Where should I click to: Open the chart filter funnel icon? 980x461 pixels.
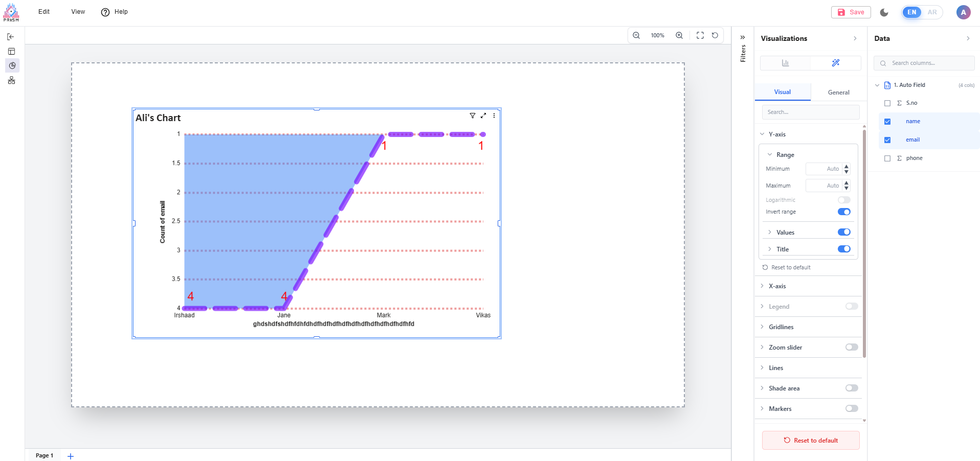pyautogui.click(x=473, y=116)
